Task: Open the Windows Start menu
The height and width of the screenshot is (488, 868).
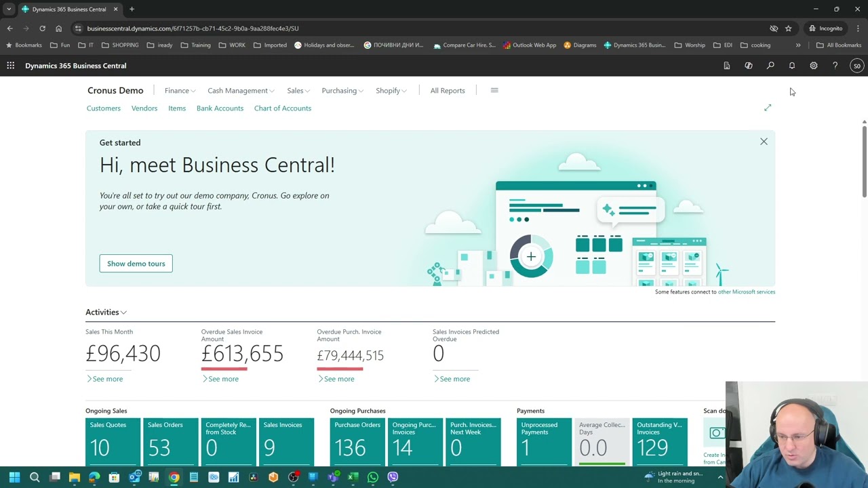Action: click(14, 477)
